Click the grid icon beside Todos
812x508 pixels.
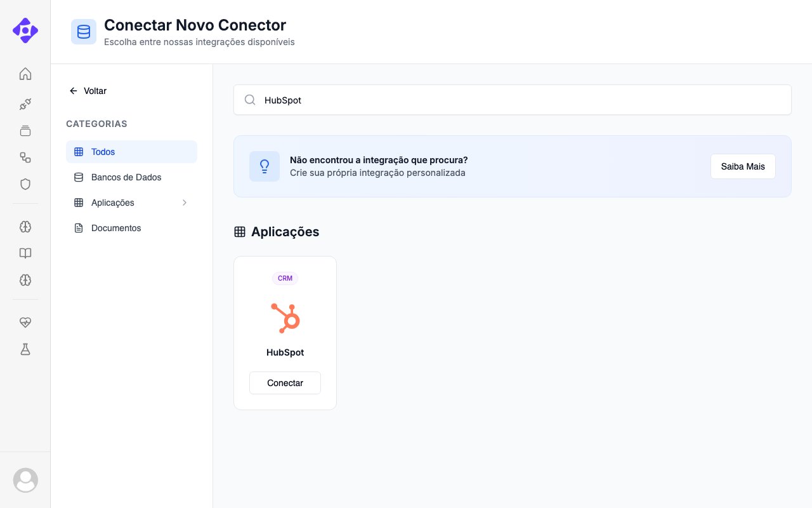click(79, 152)
